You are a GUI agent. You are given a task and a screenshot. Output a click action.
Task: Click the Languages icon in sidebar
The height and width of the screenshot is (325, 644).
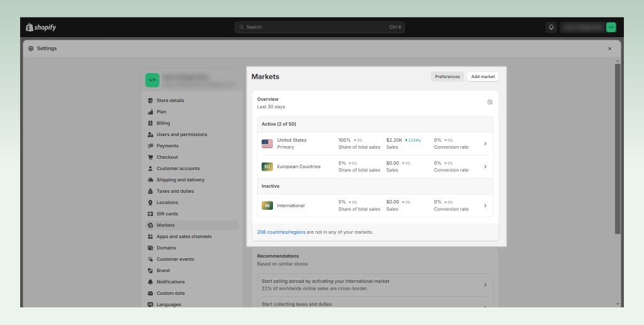point(150,304)
